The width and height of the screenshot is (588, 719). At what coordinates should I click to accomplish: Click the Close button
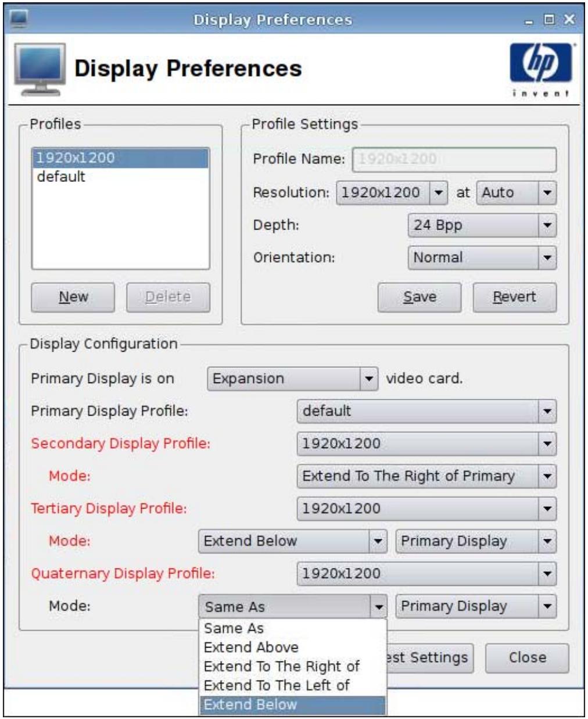[x=527, y=657]
